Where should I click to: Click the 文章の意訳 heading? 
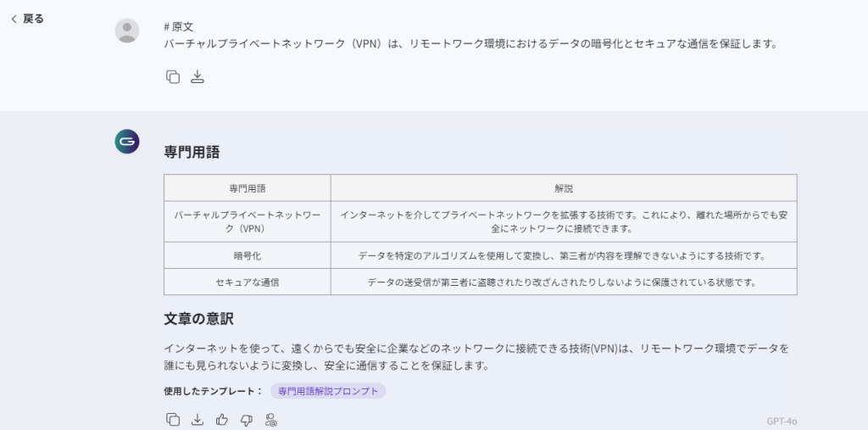tap(198, 319)
